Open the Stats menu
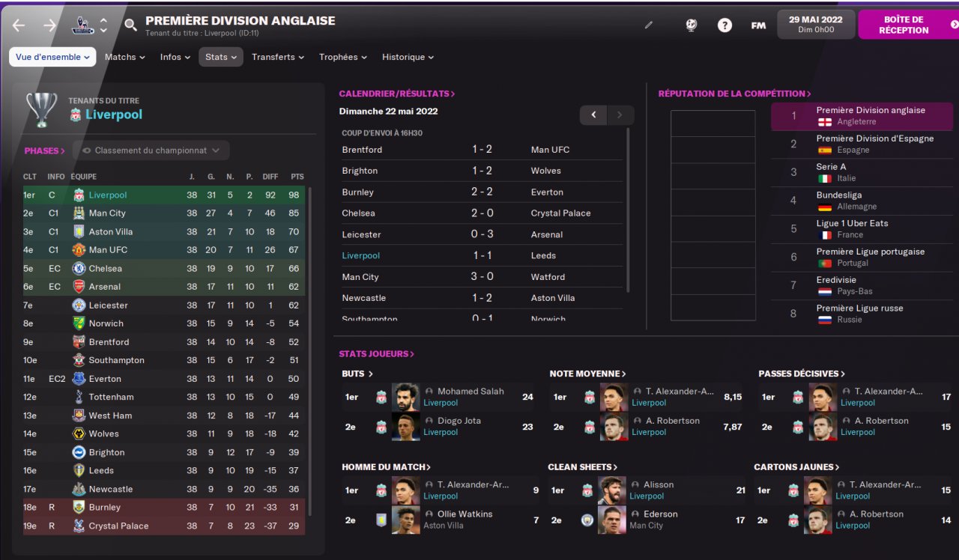 [221, 57]
